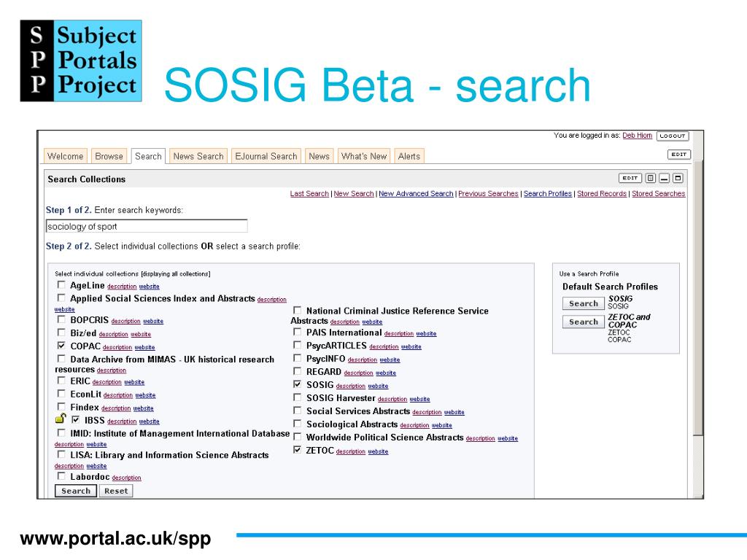Image resolution: width=747 pixels, height=560 pixels.
Task: Run the SOSIG profile Search button
Action: click(x=583, y=303)
